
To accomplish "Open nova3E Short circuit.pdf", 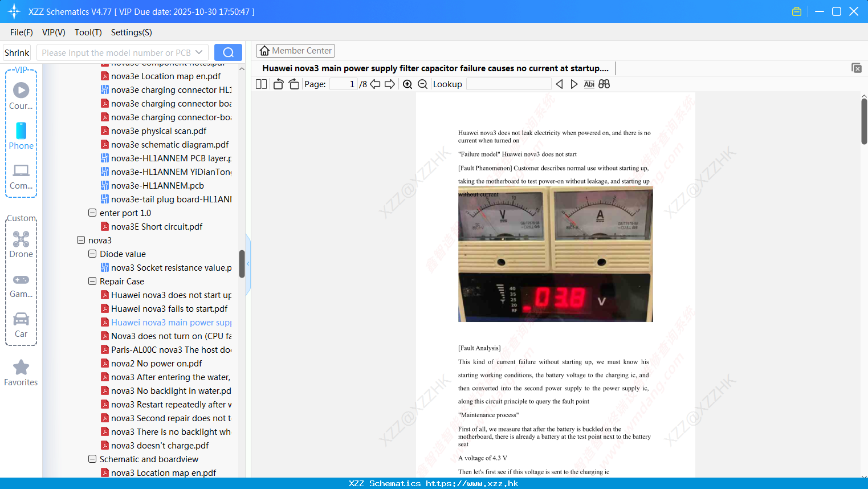I will (x=157, y=226).
